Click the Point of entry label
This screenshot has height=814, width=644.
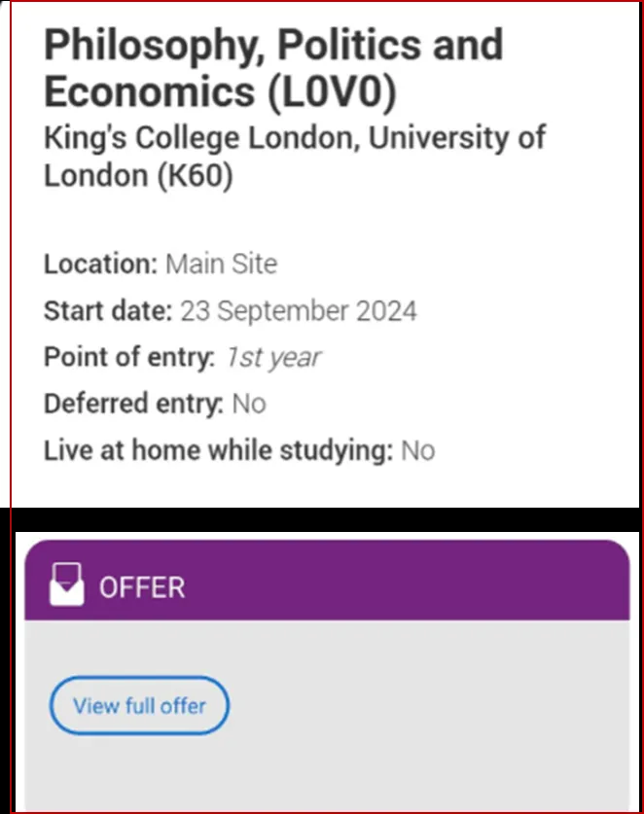[x=128, y=358]
